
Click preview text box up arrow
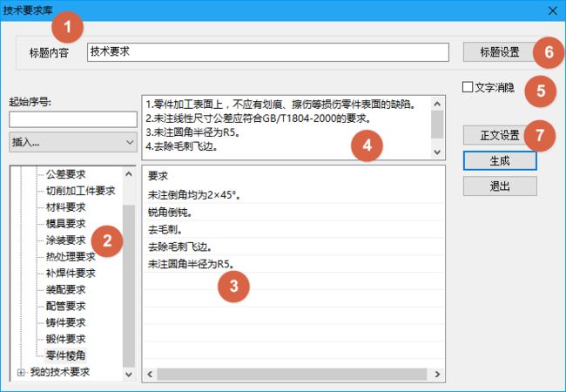[437, 105]
